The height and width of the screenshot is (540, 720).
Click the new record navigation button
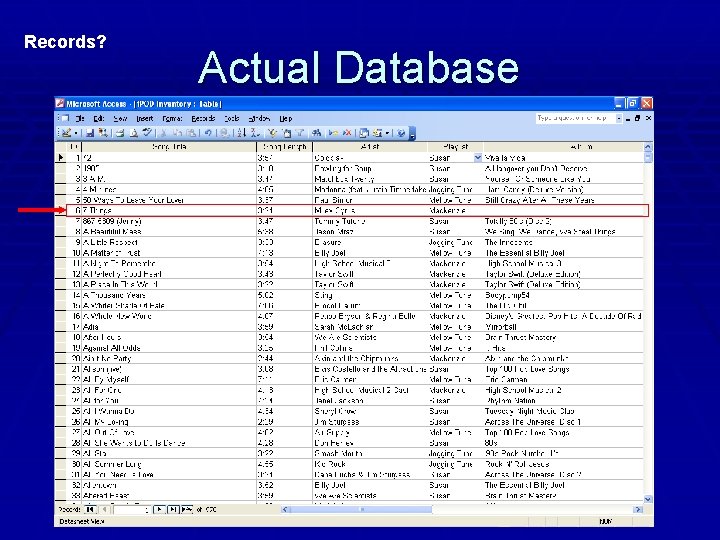[x=187, y=509]
